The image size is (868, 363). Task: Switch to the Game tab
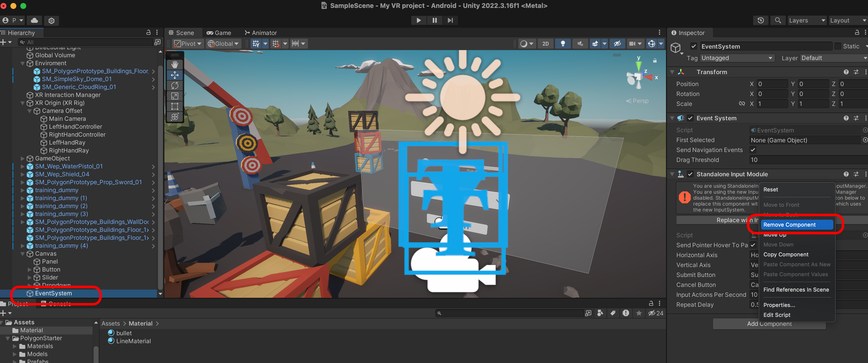pyautogui.click(x=219, y=33)
